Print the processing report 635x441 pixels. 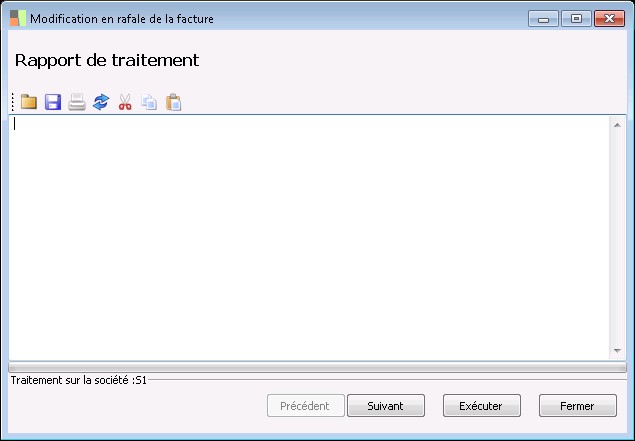pyautogui.click(x=77, y=102)
